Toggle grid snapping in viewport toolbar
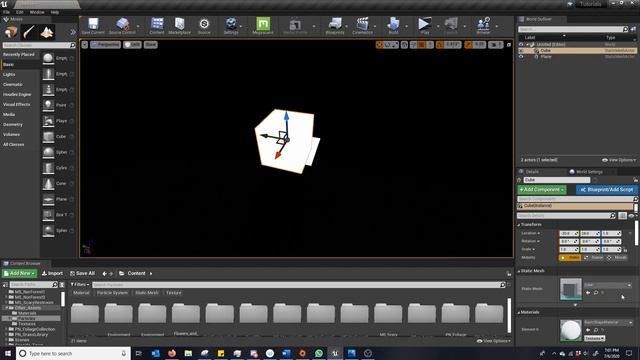This screenshot has width=640, height=360. (422, 44)
